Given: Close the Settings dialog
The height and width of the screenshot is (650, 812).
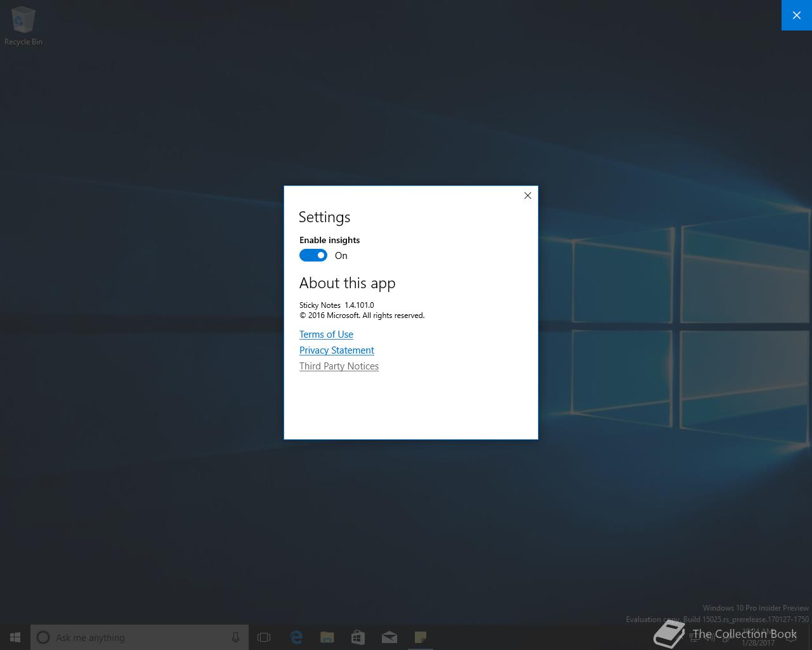Looking at the screenshot, I should point(527,196).
